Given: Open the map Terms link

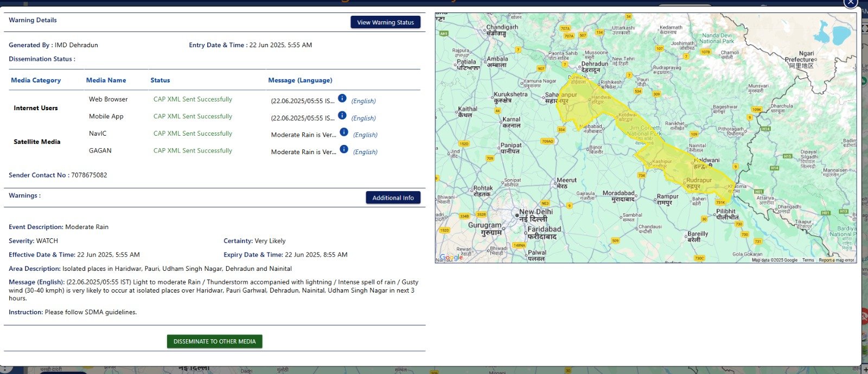Looking at the screenshot, I should 808,261.
